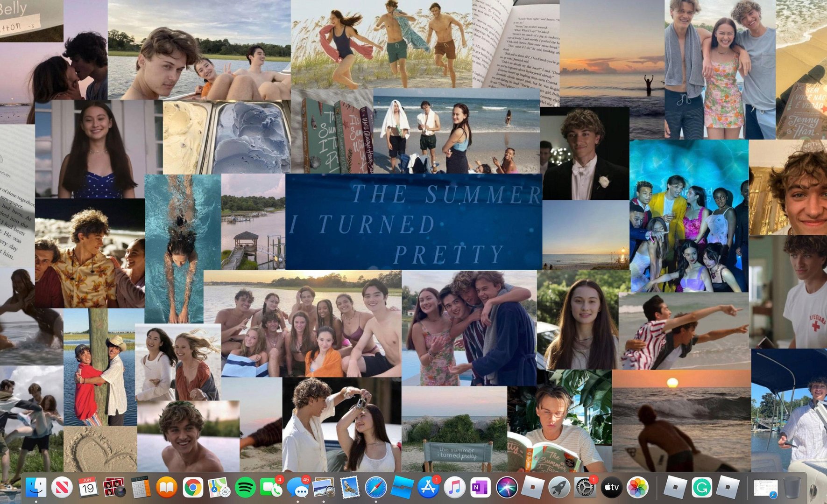This screenshot has width=827, height=504.
Task: Open Launchpad rocket icon
Action: 558,488
